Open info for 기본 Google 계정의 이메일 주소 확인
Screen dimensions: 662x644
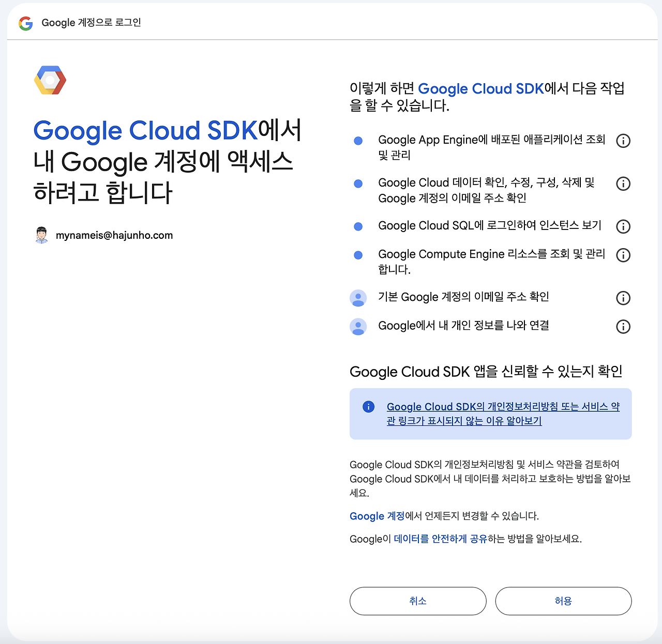coord(623,298)
